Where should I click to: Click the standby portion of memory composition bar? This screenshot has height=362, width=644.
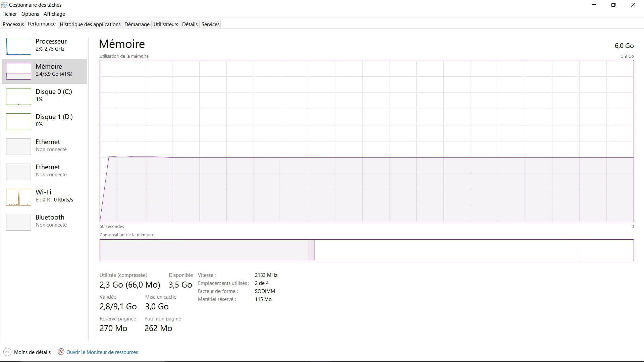[x=446, y=250]
